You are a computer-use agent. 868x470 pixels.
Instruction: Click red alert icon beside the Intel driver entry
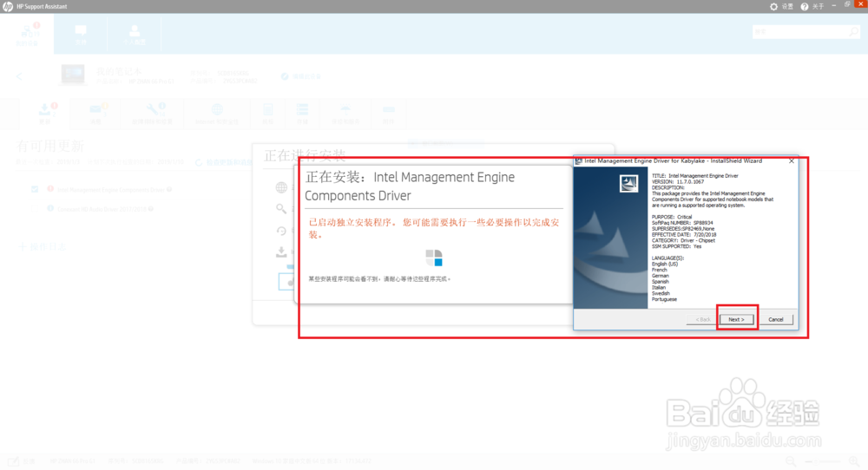coord(50,189)
